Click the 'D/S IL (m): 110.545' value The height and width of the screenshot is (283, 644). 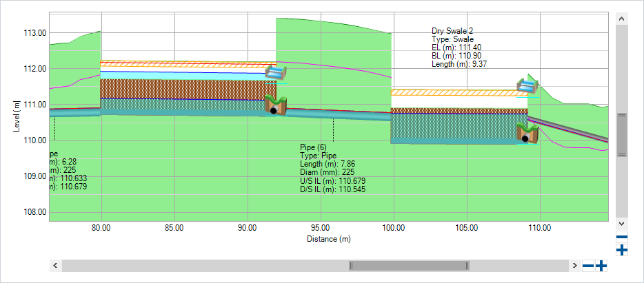(333, 189)
